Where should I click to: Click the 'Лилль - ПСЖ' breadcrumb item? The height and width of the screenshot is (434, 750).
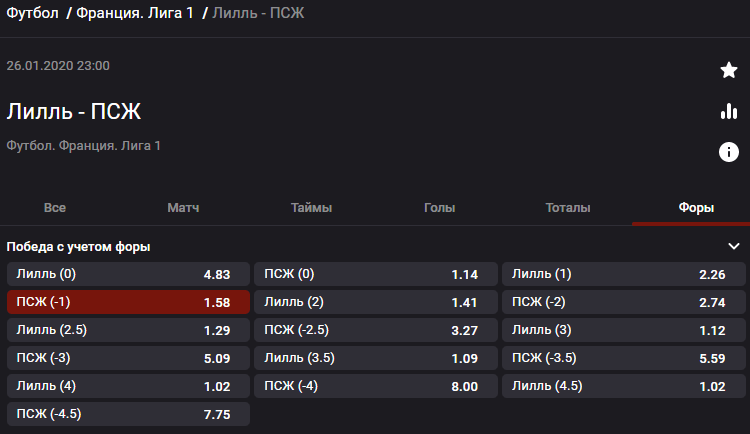(258, 13)
